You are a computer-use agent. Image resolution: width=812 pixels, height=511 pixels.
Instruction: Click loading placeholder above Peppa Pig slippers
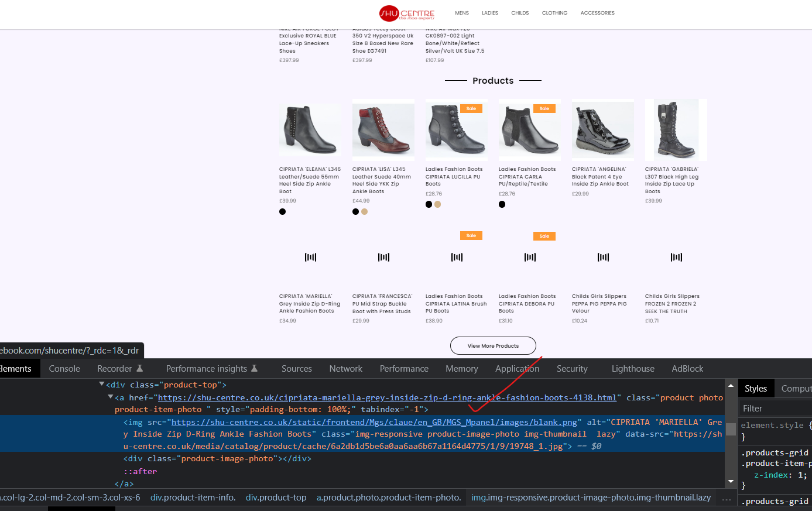point(603,257)
